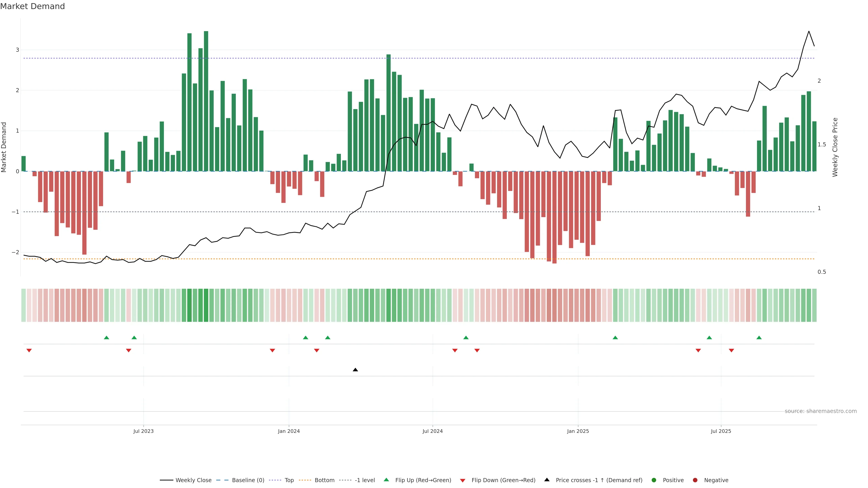Click the black price-cross marker near April 2024
The image size is (868, 488).
[x=355, y=370]
